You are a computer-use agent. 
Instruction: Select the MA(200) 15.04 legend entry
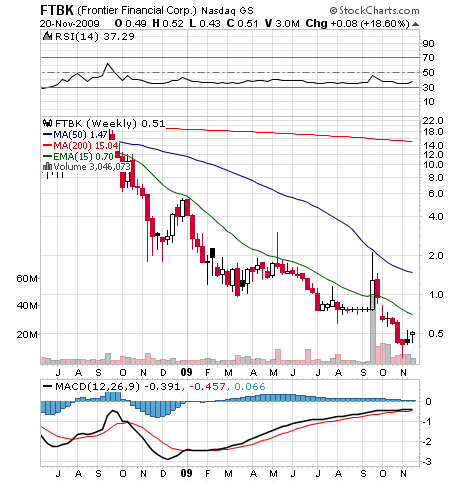[81, 145]
